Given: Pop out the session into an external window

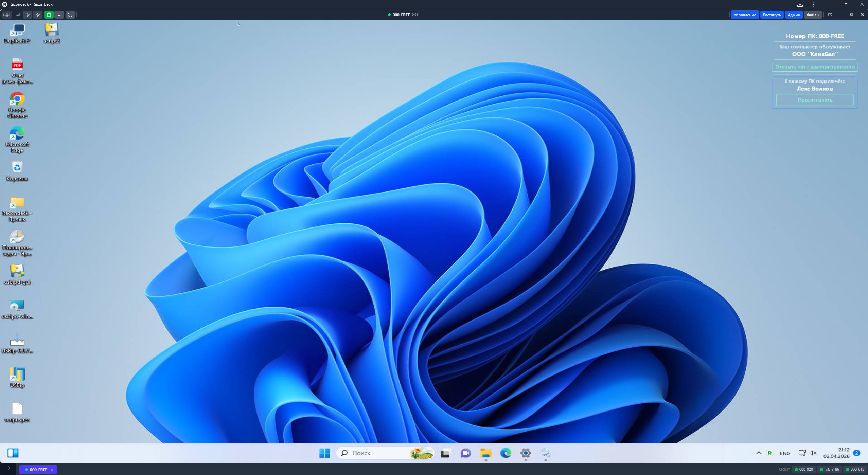Looking at the screenshot, I should pyautogui.click(x=830, y=15).
